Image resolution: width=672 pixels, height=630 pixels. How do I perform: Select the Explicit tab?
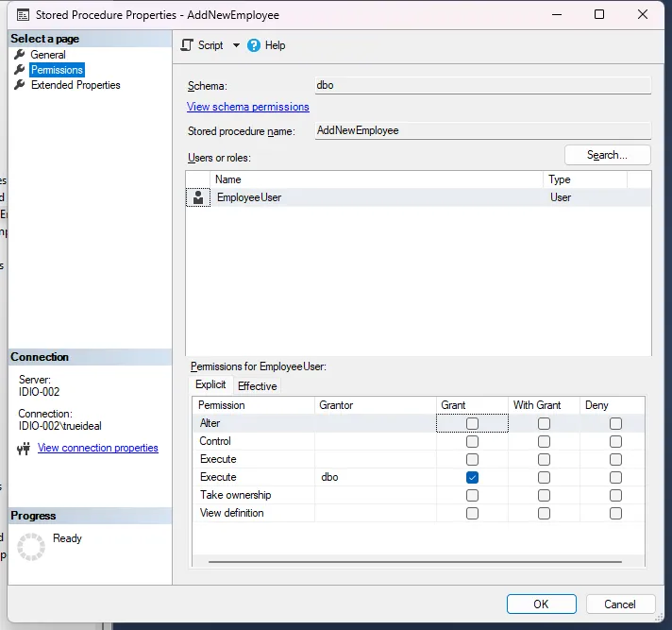point(210,384)
